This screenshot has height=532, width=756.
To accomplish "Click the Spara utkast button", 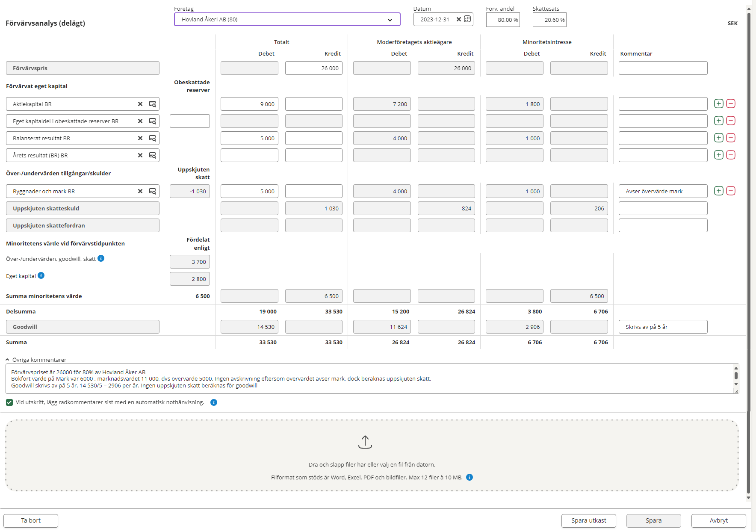I will [588, 520].
